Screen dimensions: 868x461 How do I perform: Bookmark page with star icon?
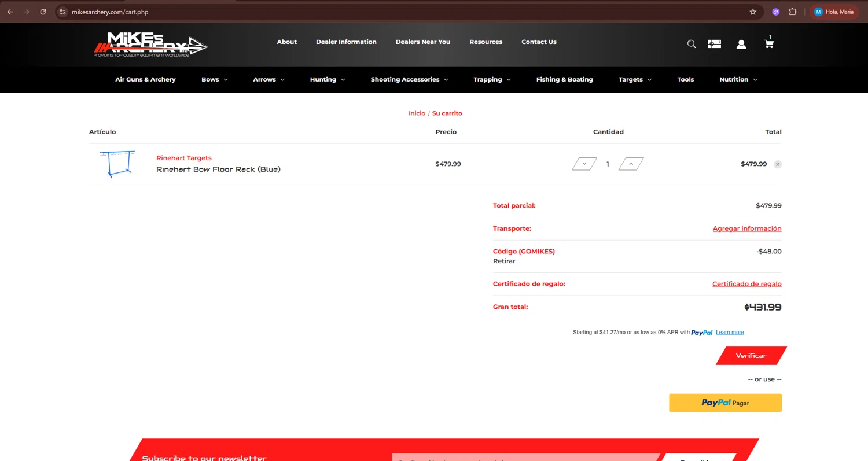[x=753, y=12]
